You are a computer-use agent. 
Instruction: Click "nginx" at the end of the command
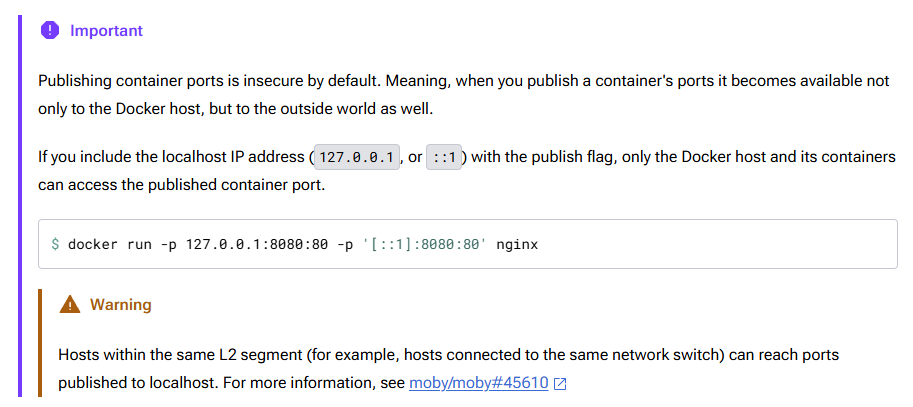tap(517, 244)
